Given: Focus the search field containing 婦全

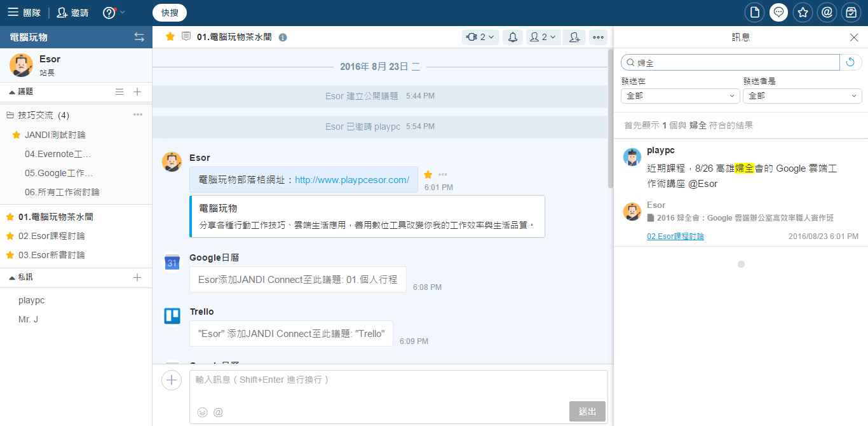Looking at the screenshot, I should (730, 62).
